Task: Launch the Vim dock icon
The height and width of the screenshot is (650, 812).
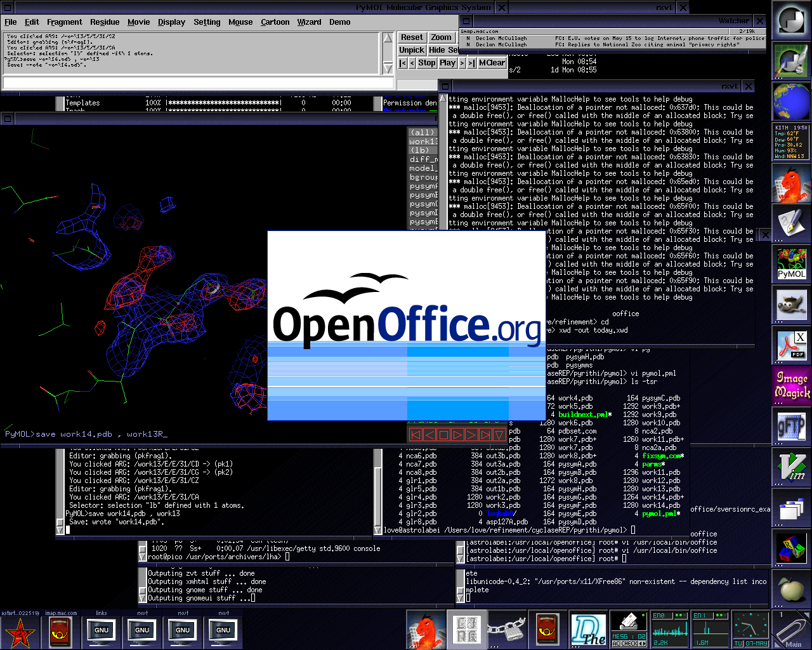Action: pyautogui.click(x=792, y=467)
